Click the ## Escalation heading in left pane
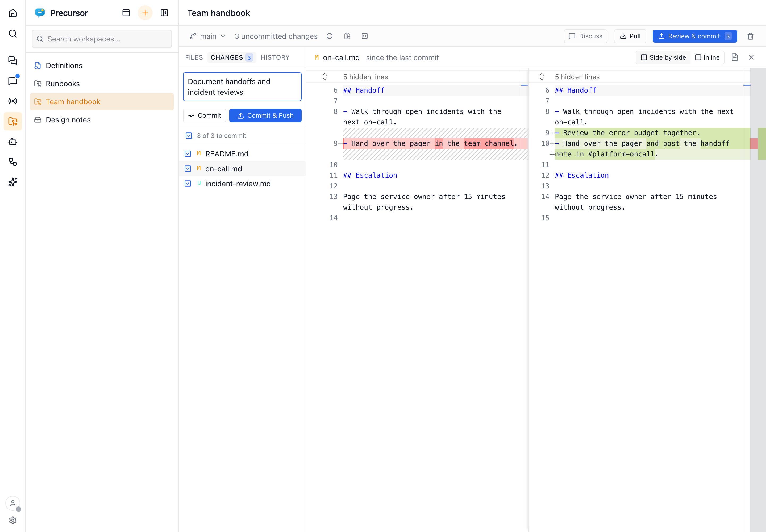The width and height of the screenshot is (766, 532). pyautogui.click(x=370, y=175)
